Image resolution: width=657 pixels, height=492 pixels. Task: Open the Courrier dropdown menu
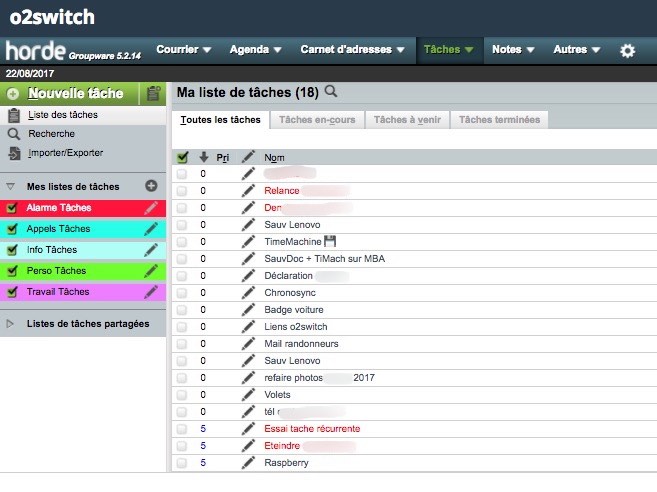[x=184, y=49]
